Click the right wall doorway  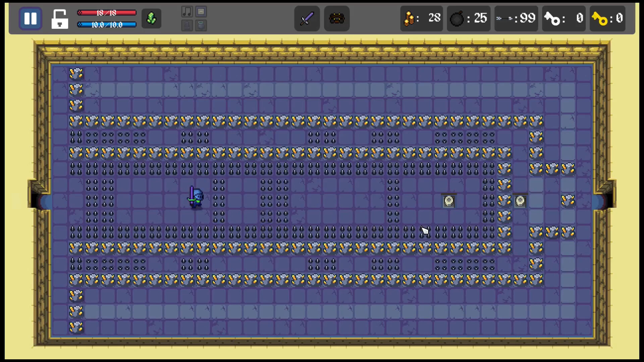(x=604, y=201)
